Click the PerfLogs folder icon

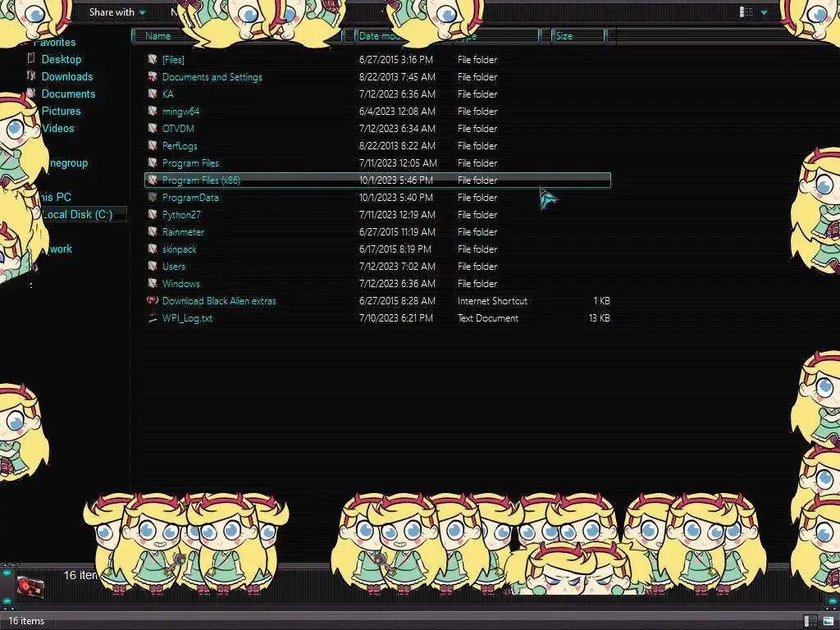[153, 146]
